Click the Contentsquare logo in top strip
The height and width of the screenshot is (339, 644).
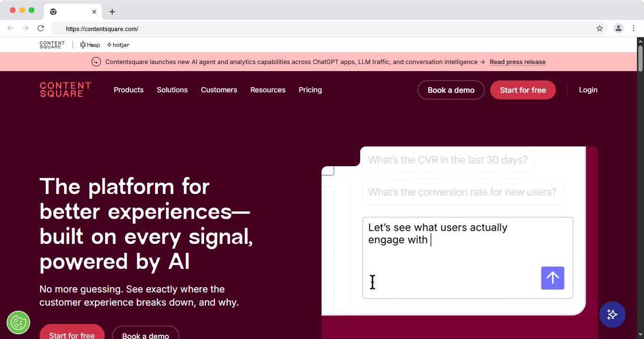(x=52, y=45)
